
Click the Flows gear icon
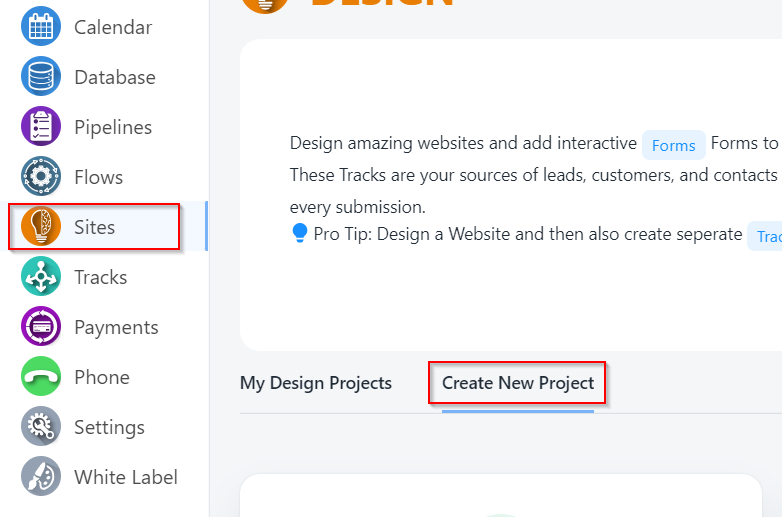click(41, 177)
